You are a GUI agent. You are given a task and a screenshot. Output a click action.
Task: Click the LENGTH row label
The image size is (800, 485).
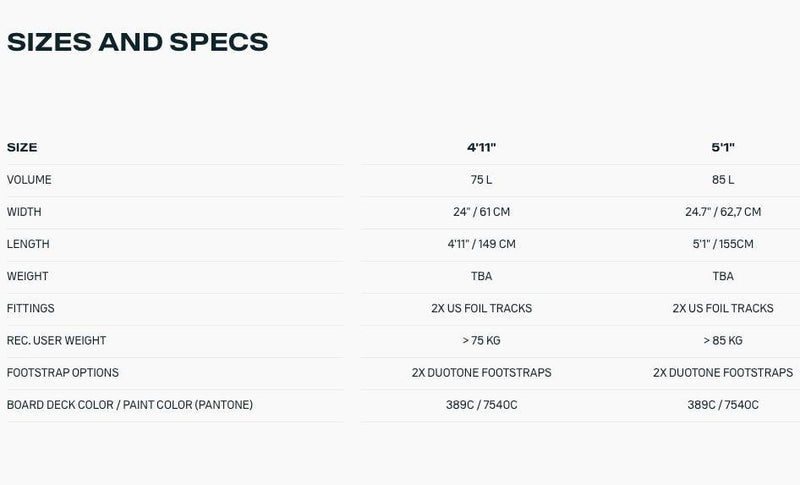[28, 244]
